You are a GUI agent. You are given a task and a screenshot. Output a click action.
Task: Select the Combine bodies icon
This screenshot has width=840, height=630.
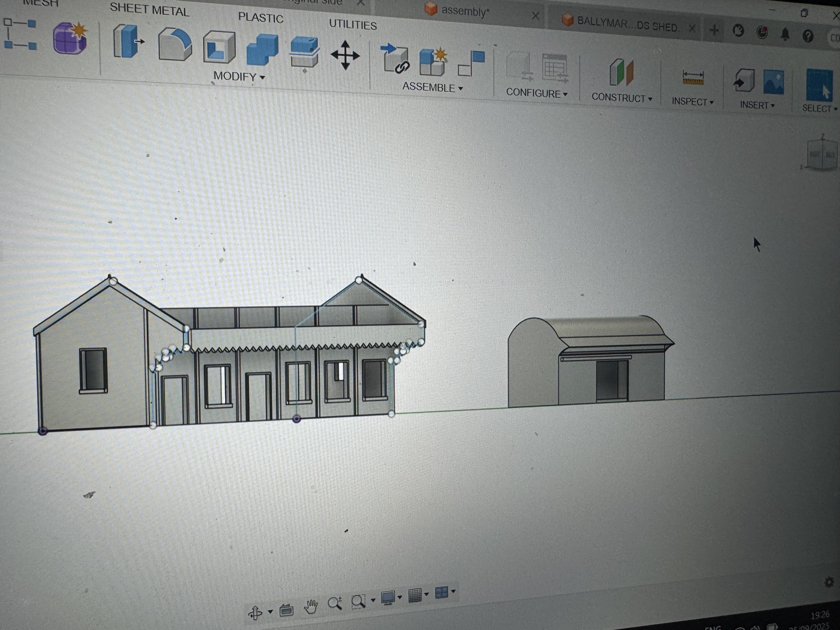tap(262, 50)
